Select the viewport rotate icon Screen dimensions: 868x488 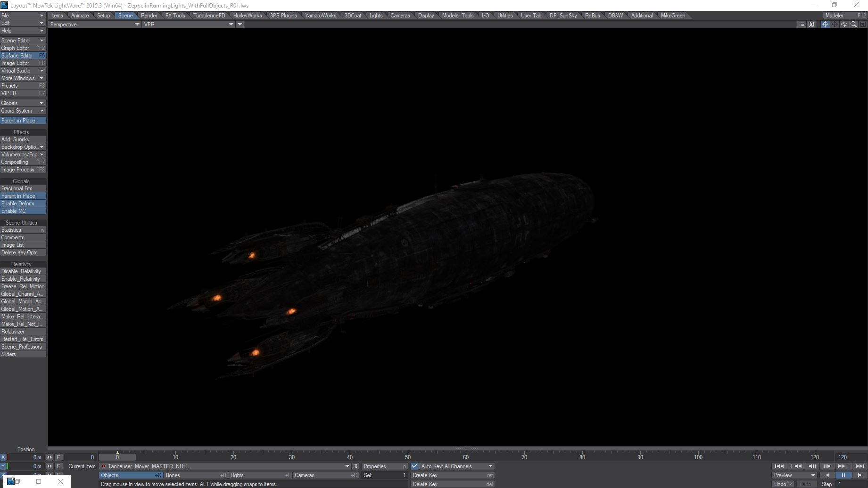point(844,24)
